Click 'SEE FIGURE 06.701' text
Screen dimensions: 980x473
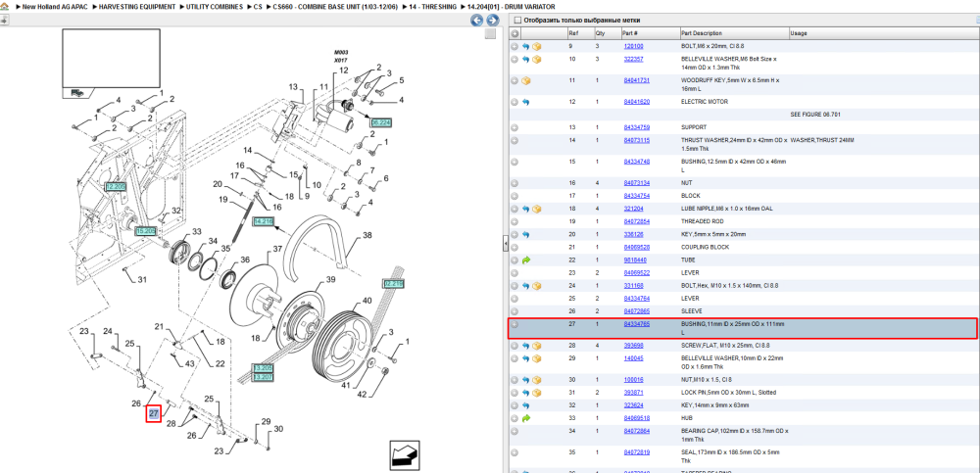pyautogui.click(x=815, y=115)
